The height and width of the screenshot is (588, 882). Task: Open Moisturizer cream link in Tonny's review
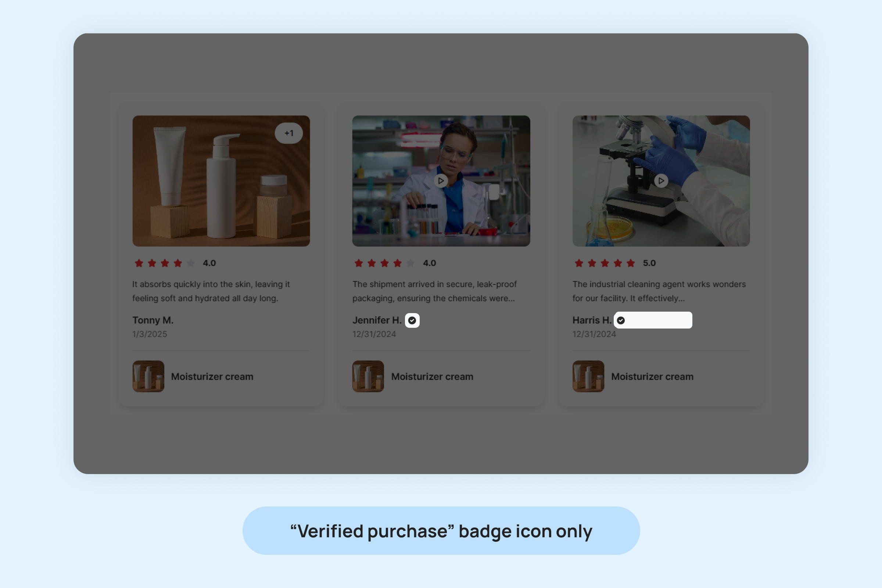tap(212, 376)
